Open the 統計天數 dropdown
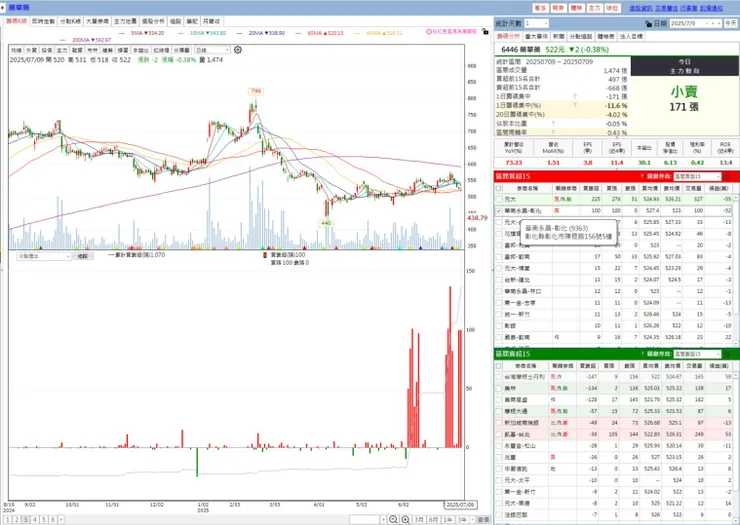Screen dimensions: 740x525 click(x=536, y=23)
